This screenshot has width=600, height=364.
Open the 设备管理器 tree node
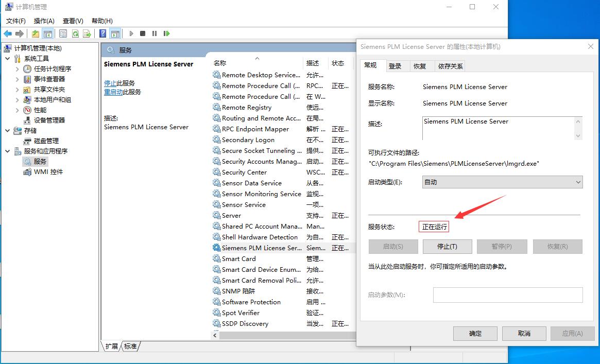click(49, 120)
